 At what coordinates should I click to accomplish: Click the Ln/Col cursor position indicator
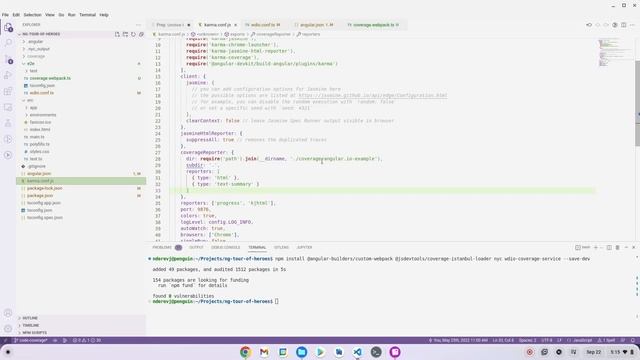coord(503,340)
